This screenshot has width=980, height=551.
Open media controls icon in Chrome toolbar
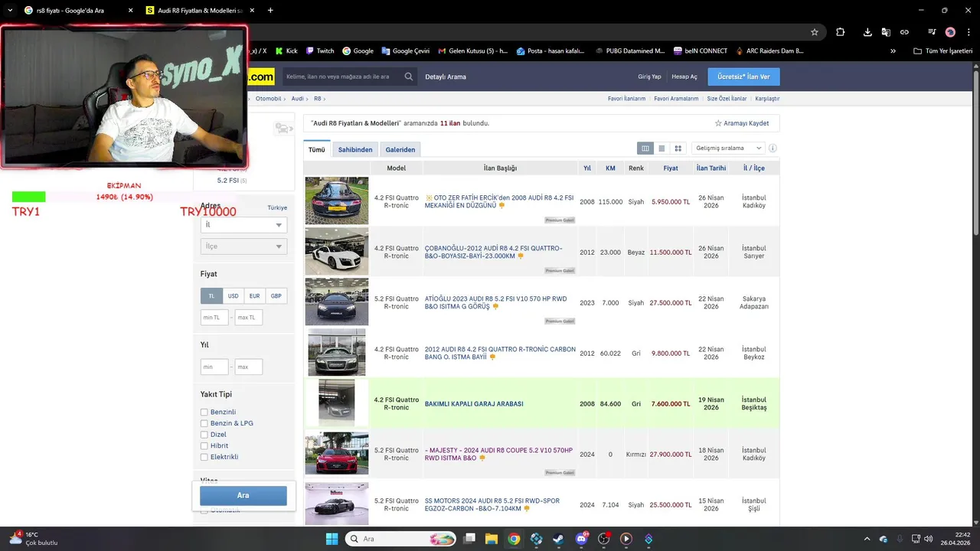click(932, 32)
